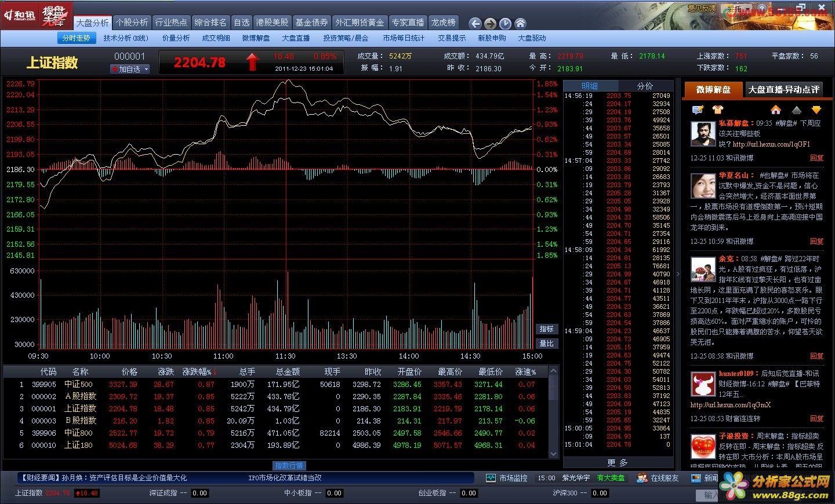Select 分时走势 sub-tab
This screenshot has width=835, height=504.
[76, 38]
